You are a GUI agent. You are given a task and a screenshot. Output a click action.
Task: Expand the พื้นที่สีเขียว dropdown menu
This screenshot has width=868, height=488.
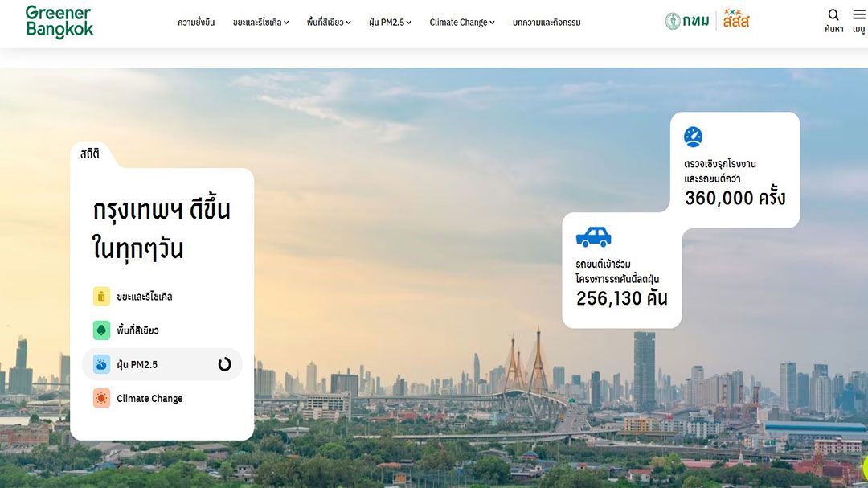(x=329, y=23)
